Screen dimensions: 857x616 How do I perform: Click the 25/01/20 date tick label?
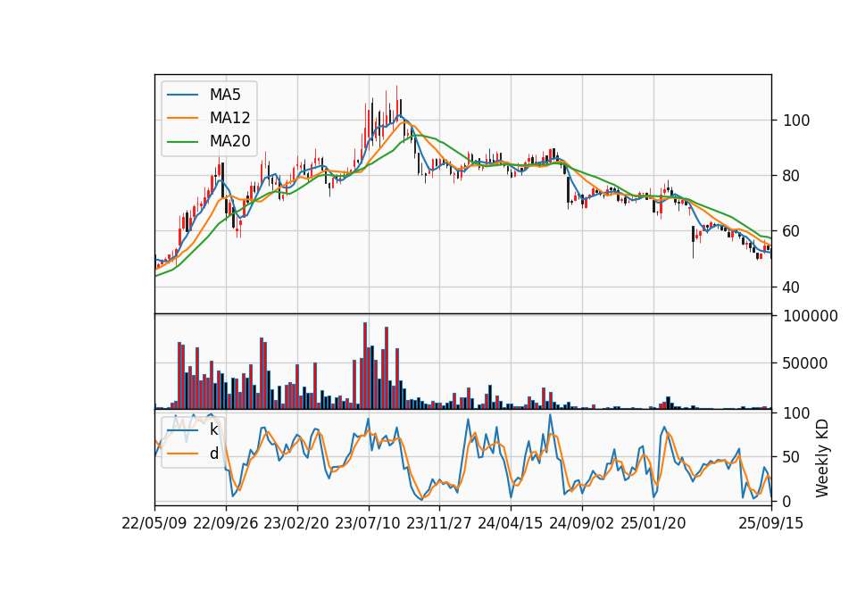point(653,523)
